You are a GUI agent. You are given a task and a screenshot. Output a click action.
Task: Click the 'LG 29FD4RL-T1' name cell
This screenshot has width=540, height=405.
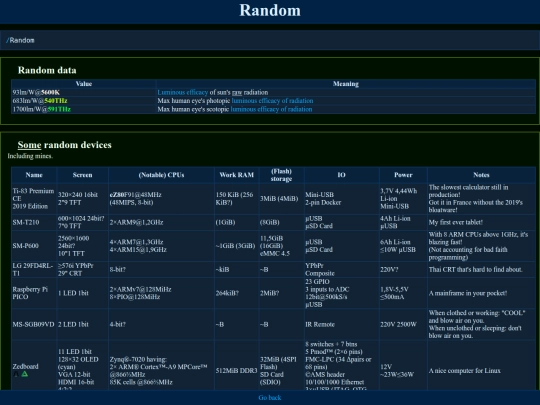(x=34, y=269)
